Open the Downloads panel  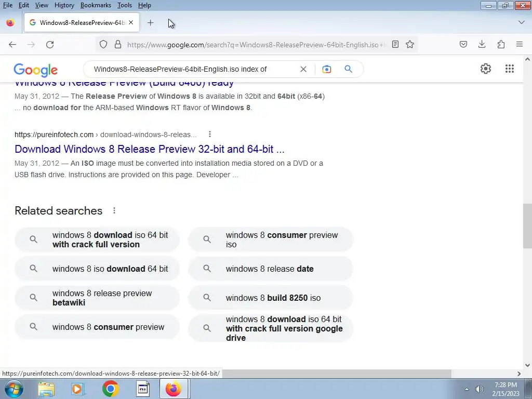[x=482, y=44]
